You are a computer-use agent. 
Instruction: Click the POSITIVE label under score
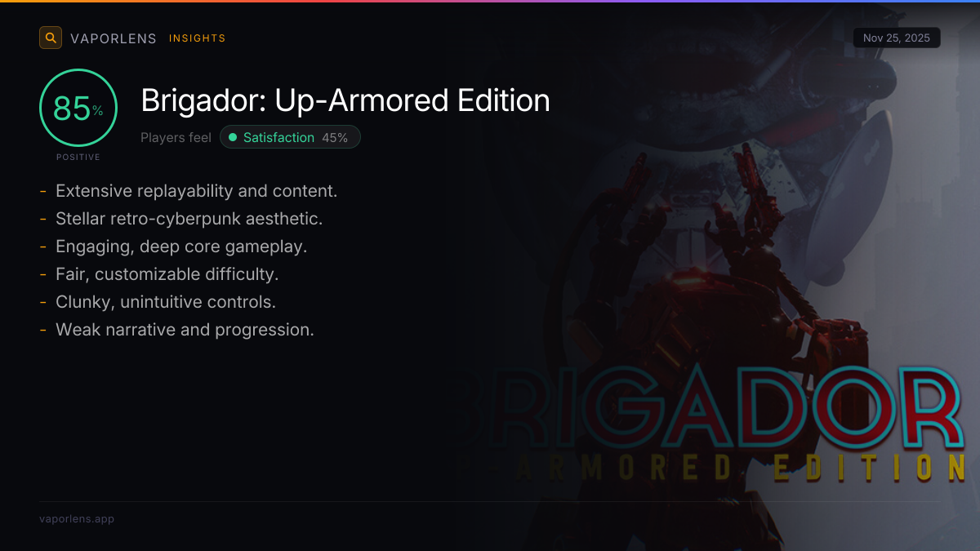pyautogui.click(x=78, y=157)
